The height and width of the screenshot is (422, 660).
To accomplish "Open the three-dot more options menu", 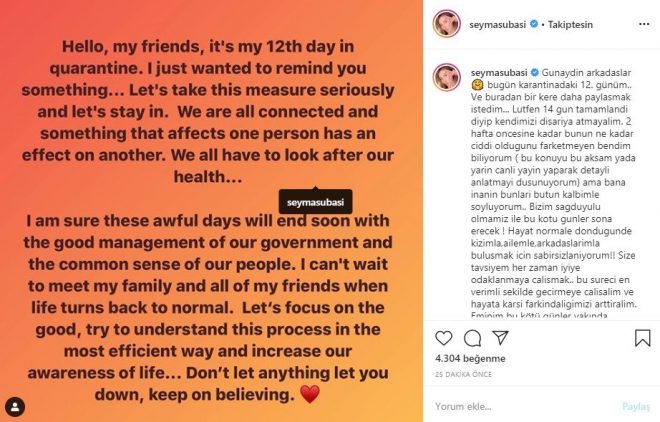I will (x=643, y=20).
